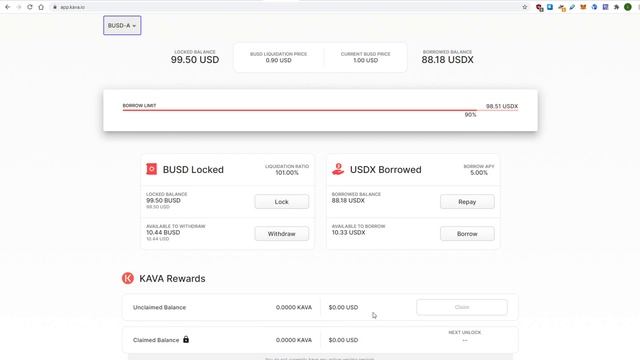Click the Next Unlock label
This screenshot has height=360, width=640.
coord(464,332)
